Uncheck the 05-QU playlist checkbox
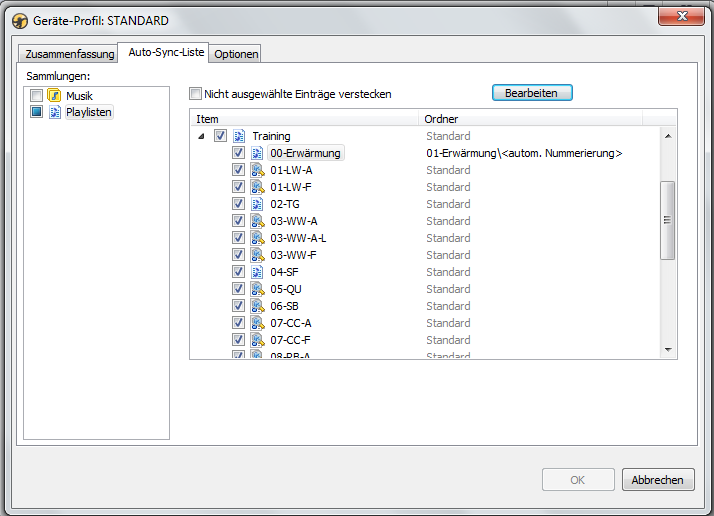The image size is (714, 516). (238, 289)
